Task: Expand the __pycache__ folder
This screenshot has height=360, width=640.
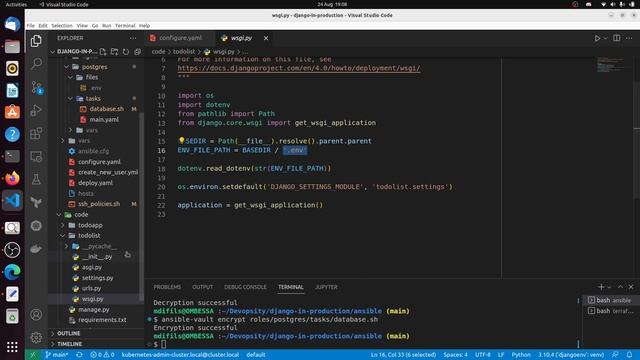Action: point(67,246)
